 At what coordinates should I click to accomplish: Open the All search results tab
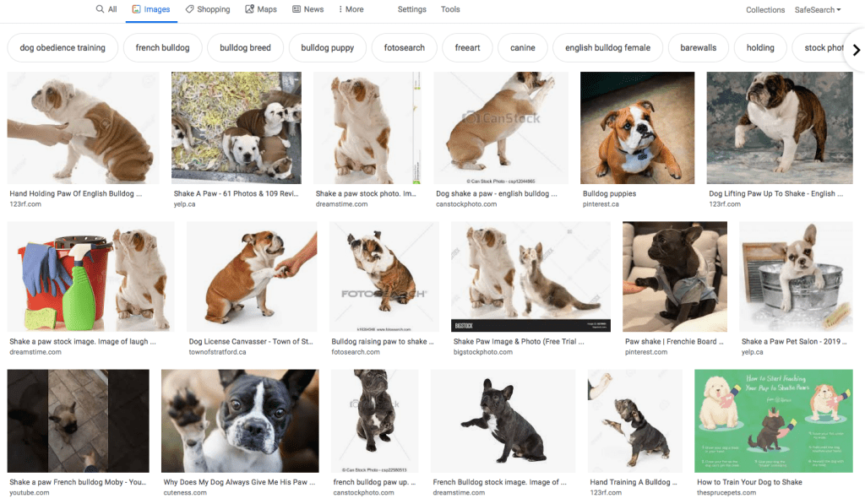106,9
